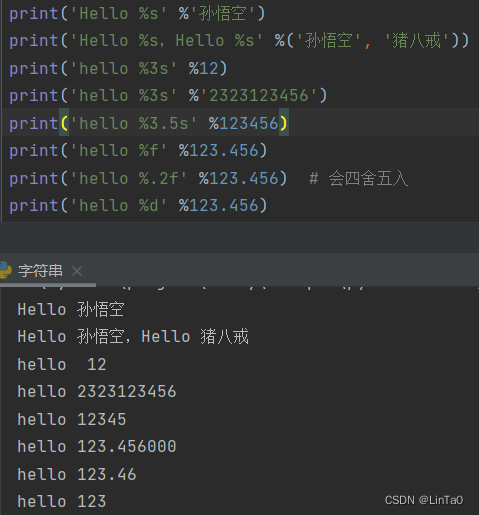This screenshot has width=479, height=515.
Task: Click output line 'hello 12'
Action: (x=62, y=364)
